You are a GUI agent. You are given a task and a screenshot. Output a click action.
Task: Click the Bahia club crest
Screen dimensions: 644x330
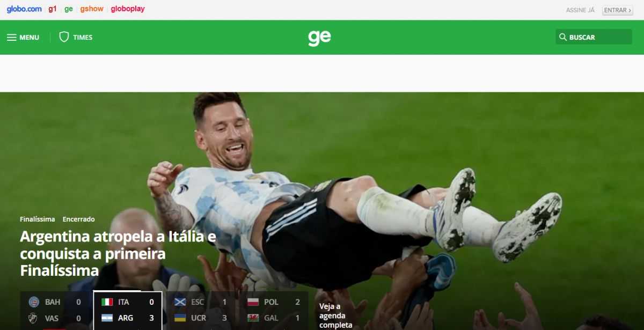click(x=34, y=302)
